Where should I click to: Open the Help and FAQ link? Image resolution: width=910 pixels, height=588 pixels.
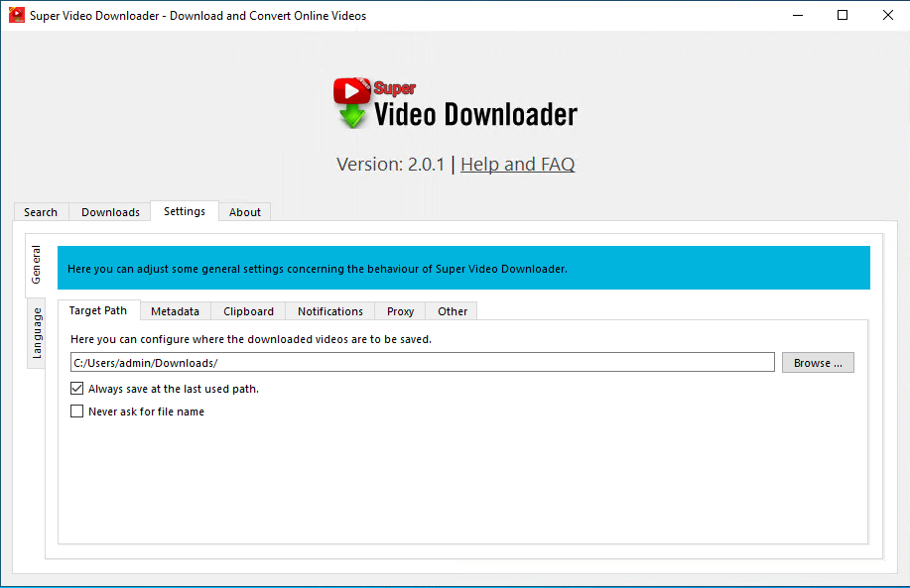click(x=518, y=165)
